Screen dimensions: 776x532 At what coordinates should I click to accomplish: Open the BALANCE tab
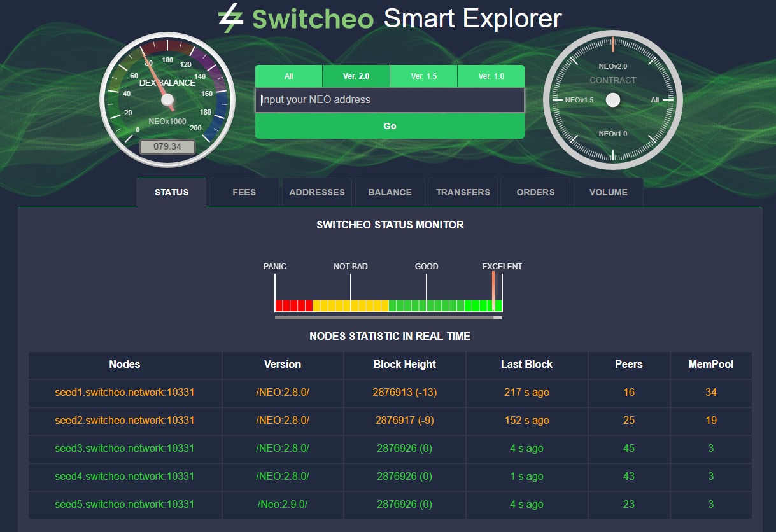(390, 192)
